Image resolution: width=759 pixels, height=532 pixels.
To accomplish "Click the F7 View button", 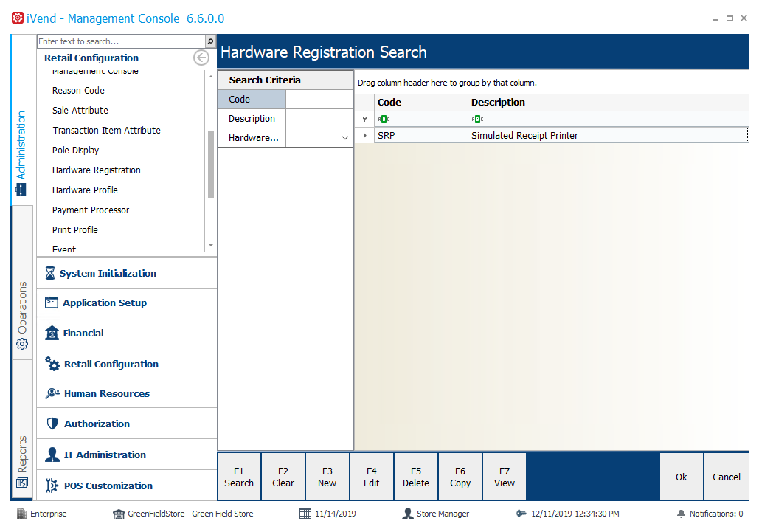I will (x=505, y=477).
